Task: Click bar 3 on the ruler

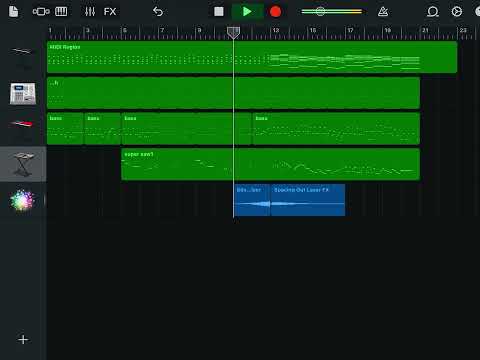Action: coord(87,30)
